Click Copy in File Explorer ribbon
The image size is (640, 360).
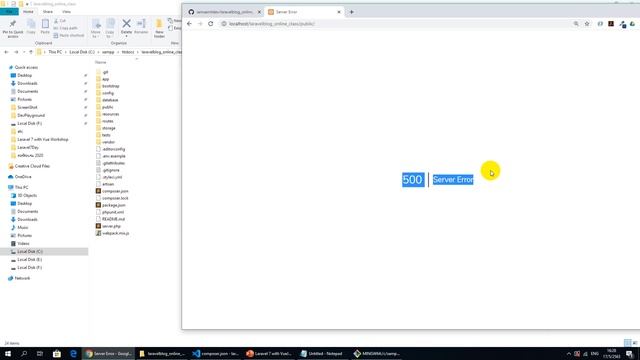click(x=31, y=27)
